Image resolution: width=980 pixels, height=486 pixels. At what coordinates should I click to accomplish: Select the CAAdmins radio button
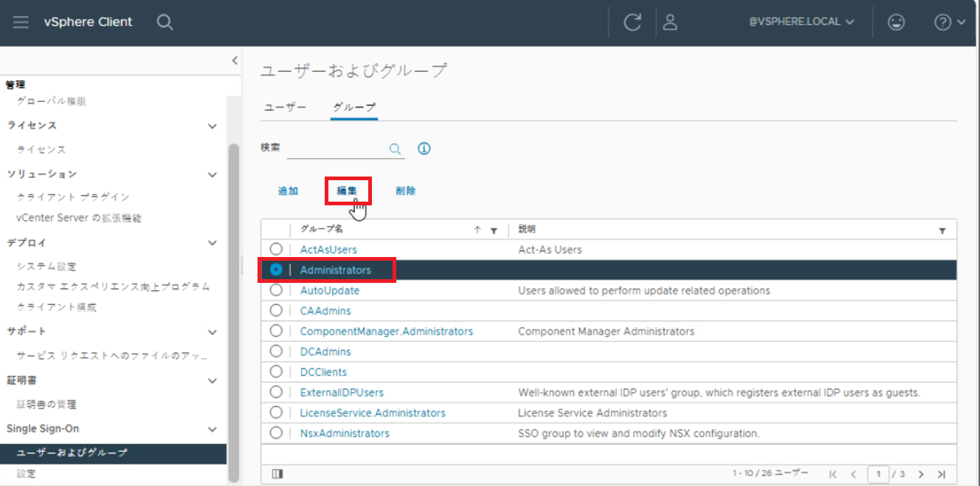pyautogui.click(x=276, y=311)
